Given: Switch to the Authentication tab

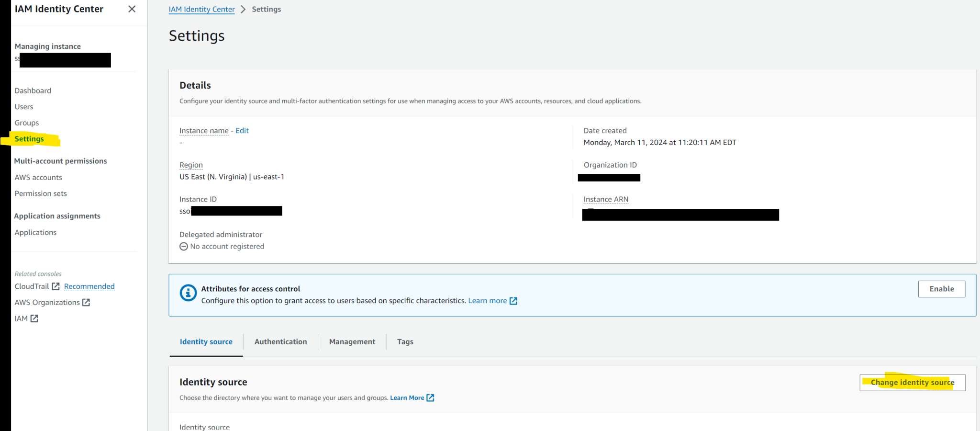Looking at the screenshot, I should pos(280,341).
